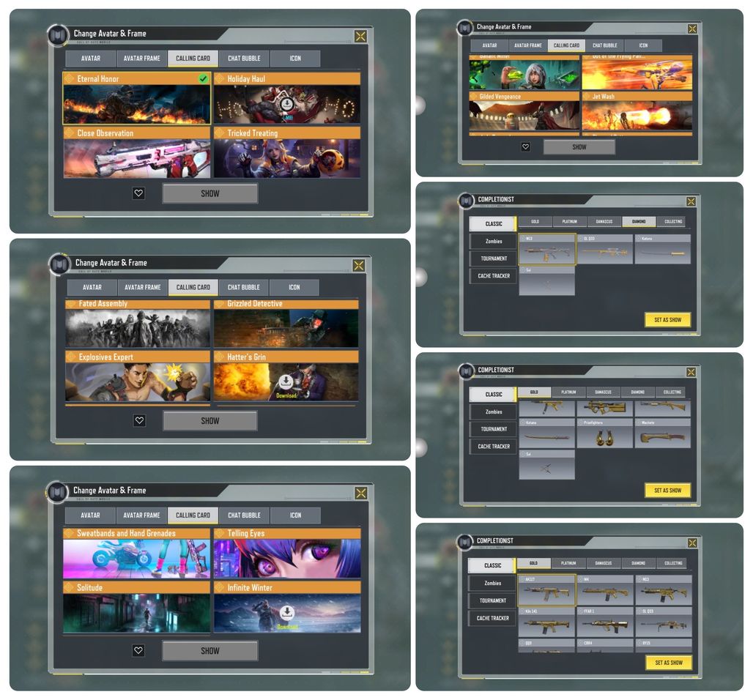753x700 pixels.
Task: Click SET AS SHOW in the Prizefighters window
Action: (x=668, y=490)
